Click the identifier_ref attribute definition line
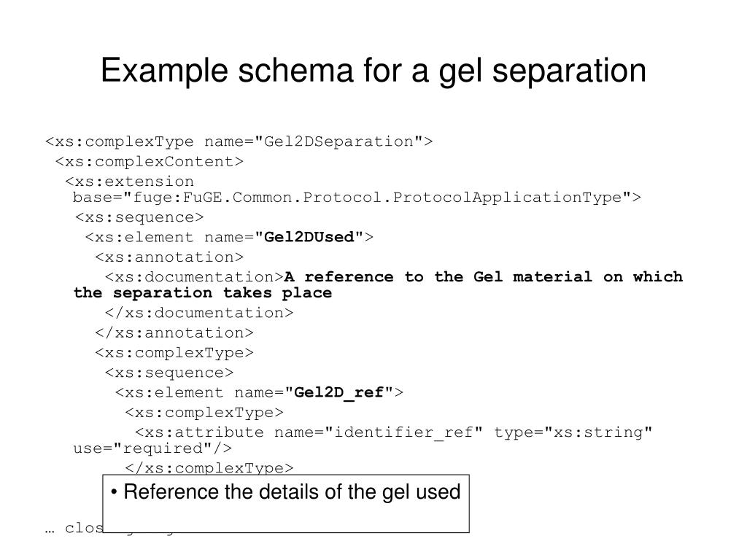 point(394,432)
